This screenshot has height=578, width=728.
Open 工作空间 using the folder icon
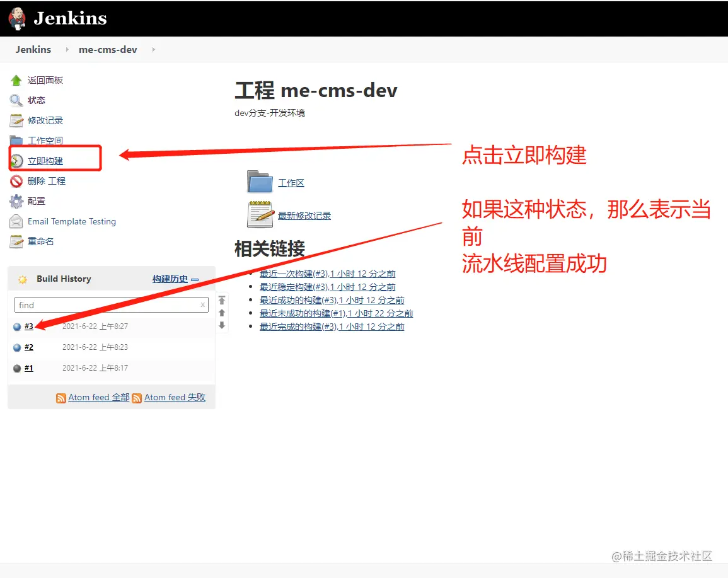pos(16,140)
